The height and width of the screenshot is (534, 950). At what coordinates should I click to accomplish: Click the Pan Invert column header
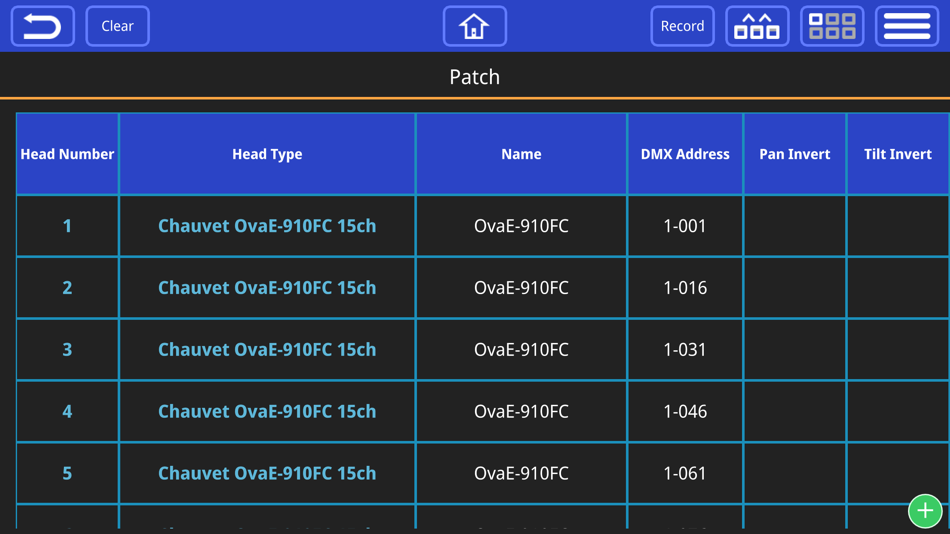(x=795, y=154)
